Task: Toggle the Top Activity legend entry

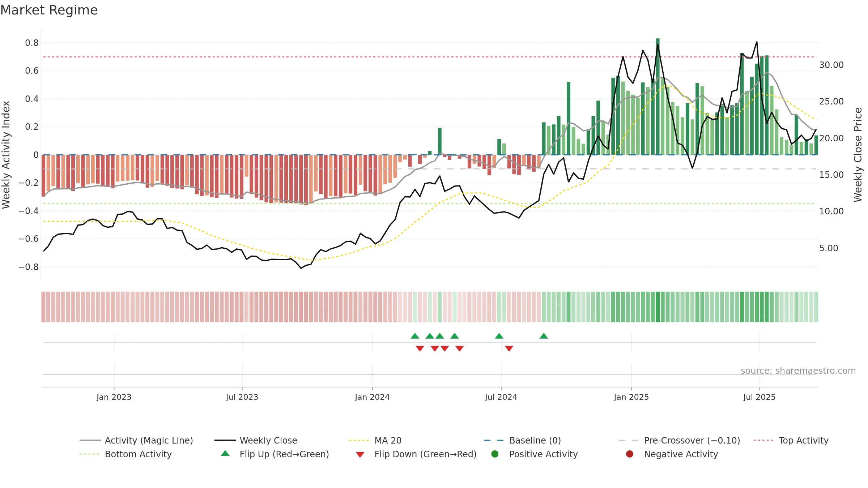Action: [791, 440]
